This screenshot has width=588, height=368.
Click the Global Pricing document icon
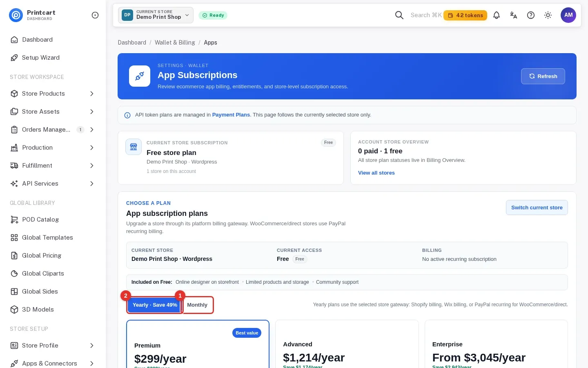pos(14,256)
